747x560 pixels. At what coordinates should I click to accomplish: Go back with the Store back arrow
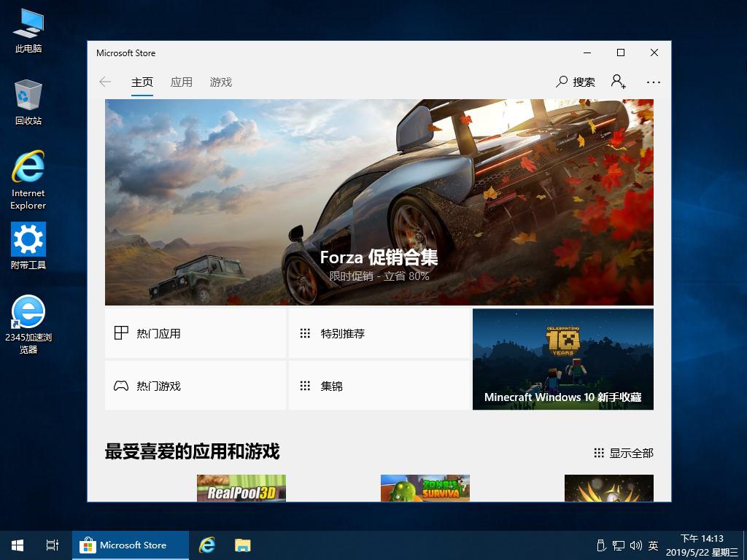tap(105, 82)
